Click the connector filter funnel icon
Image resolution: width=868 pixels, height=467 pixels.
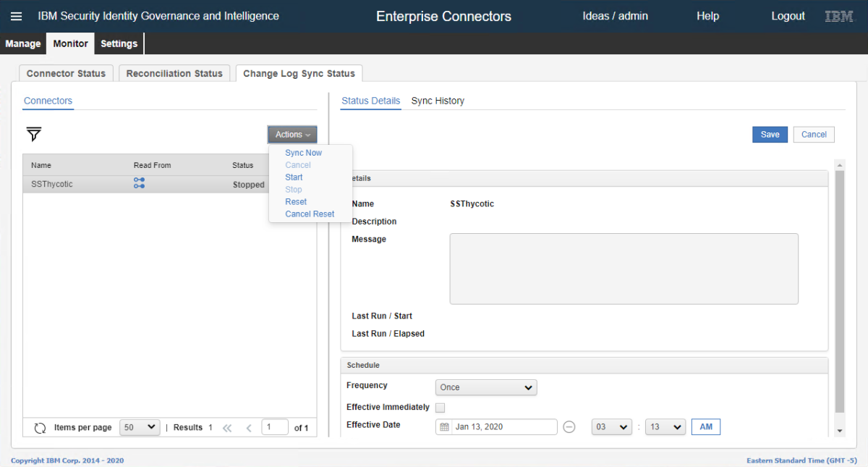point(34,134)
